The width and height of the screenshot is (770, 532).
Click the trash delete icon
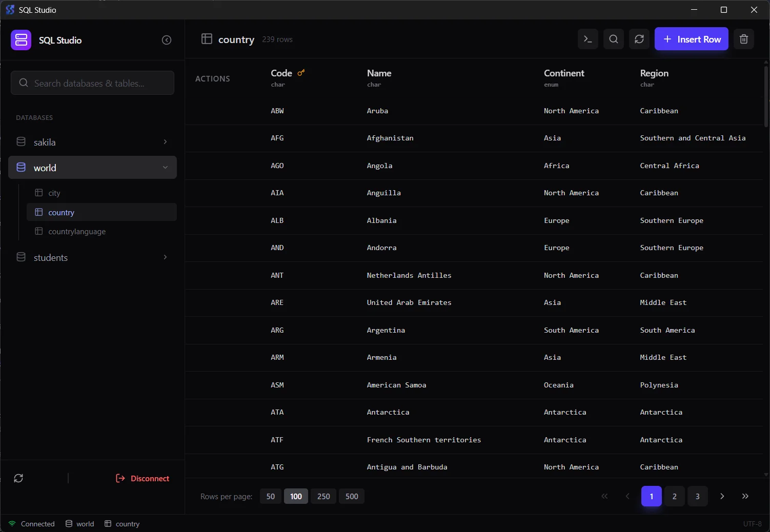[743, 39]
